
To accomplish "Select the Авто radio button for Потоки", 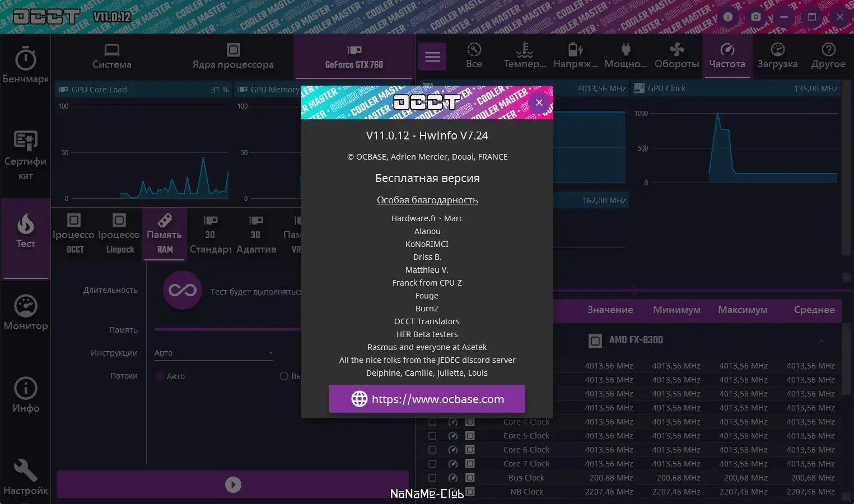I will (160, 376).
